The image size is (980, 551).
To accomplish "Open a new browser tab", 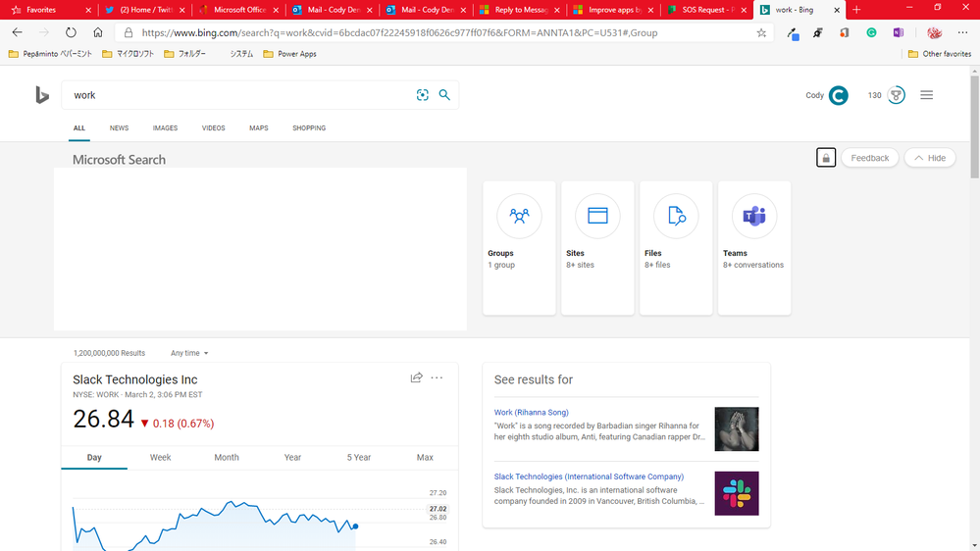I will tap(856, 10).
